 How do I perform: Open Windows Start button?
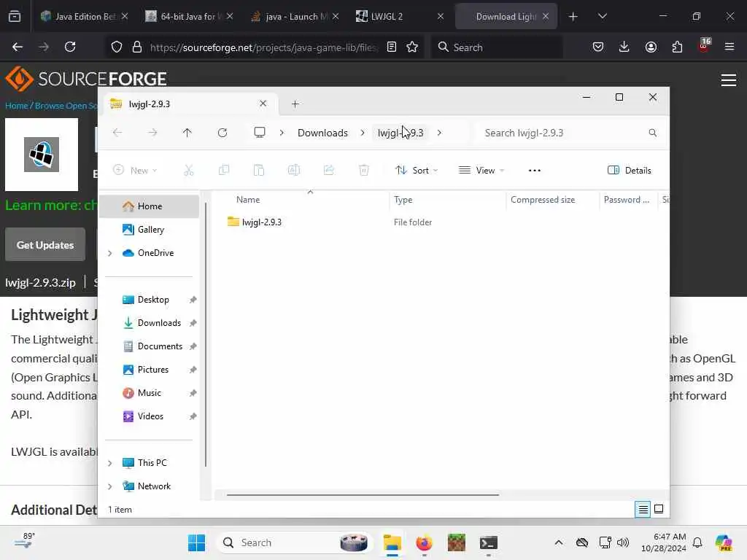196,542
